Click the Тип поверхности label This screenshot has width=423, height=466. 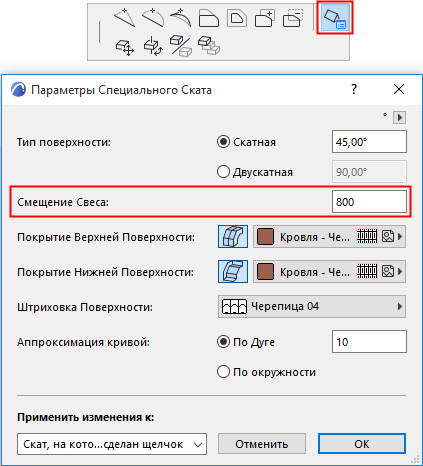point(64,142)
